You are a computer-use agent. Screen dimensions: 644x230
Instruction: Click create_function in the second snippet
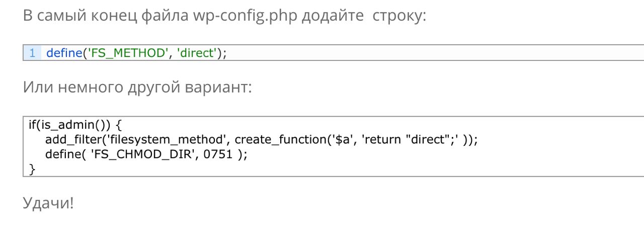[x=280, y=139]
